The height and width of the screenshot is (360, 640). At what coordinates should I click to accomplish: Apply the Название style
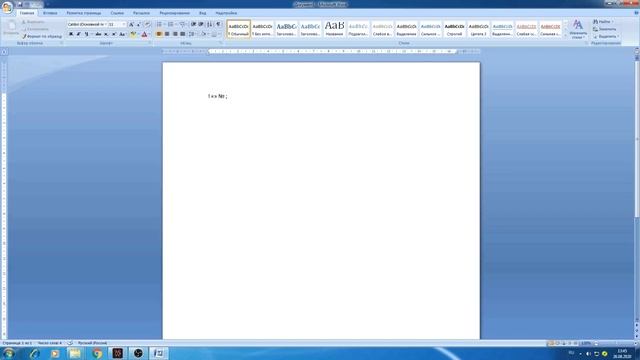[x=334, y=29]
